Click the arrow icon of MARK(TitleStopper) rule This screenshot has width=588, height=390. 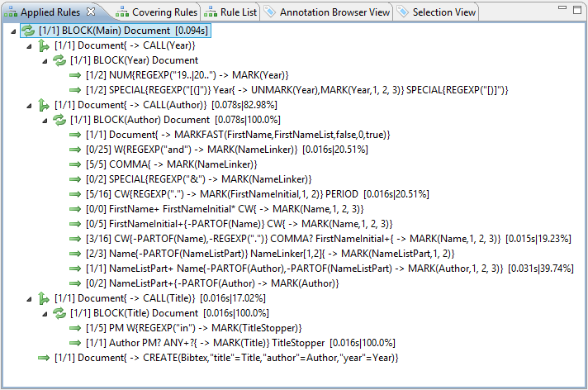[x=75, y=328]
